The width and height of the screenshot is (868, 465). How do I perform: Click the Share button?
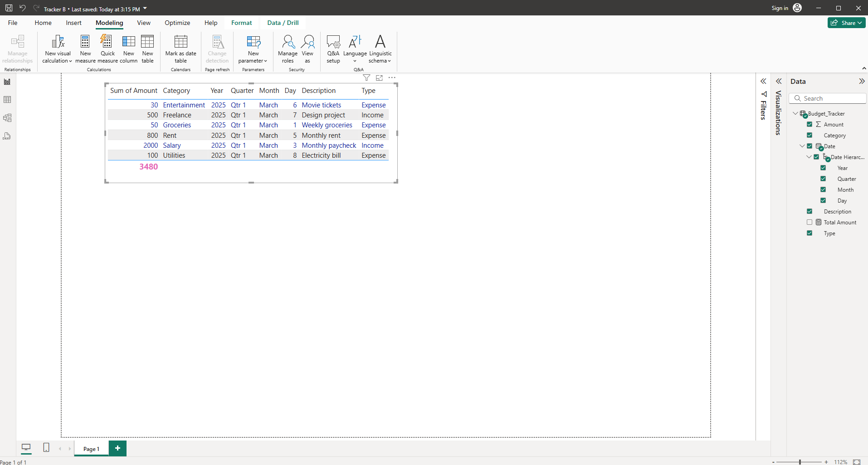[x=846, y=23]
